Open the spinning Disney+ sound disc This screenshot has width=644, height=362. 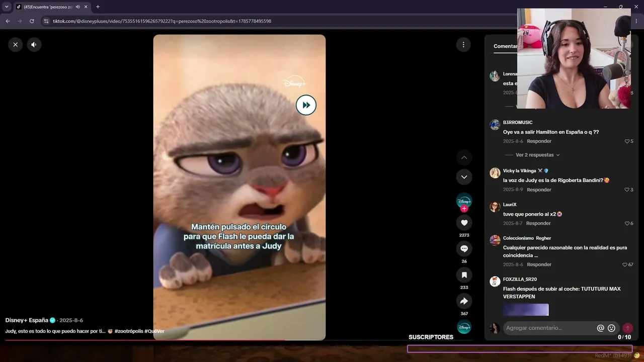(464, 327)
